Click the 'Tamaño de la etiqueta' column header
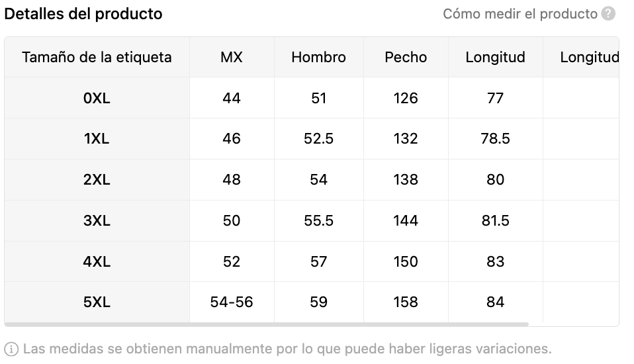The height and width of the screenshot is (364, 634). click(x=97, y=57)
